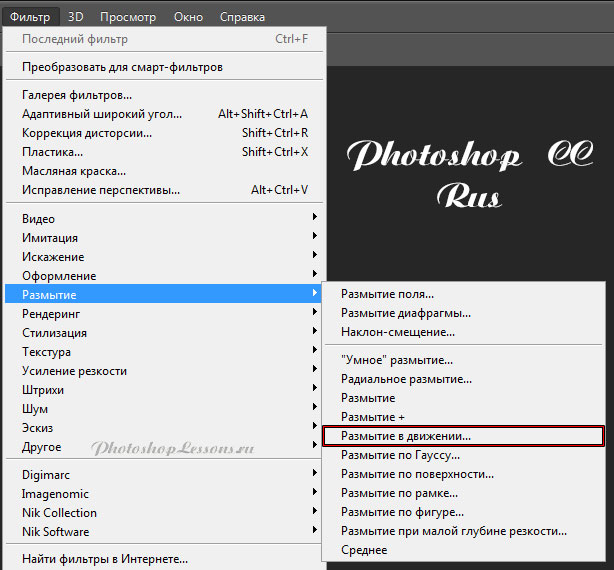The width and height of the screenshot is (614, 570).
Task: Open the Окно menu
Action: [x=188, y=17]
